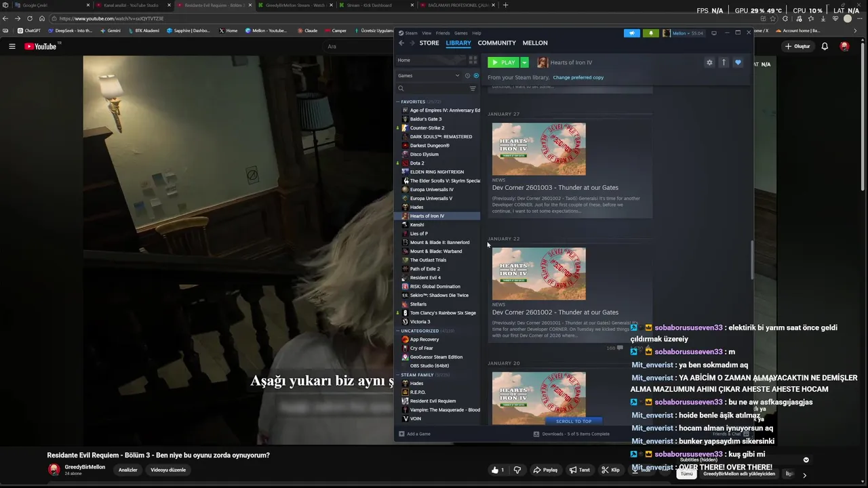Open the View menu in the Steam window
Viewport: 868px width, 488px height.
(x=427, y=33)
